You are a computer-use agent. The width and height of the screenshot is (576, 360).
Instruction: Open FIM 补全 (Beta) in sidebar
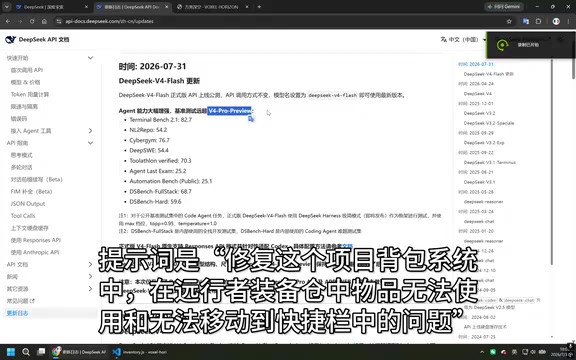click(x=32, y=191)
